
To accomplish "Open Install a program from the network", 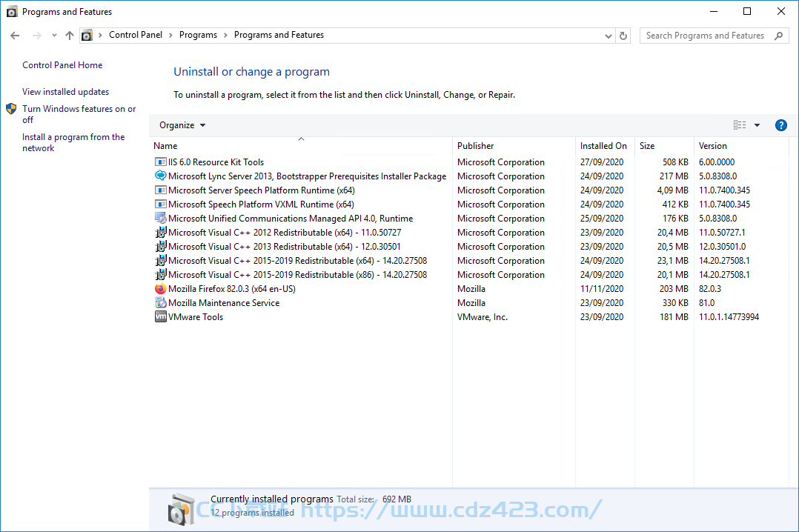I will tap(73, 143).
